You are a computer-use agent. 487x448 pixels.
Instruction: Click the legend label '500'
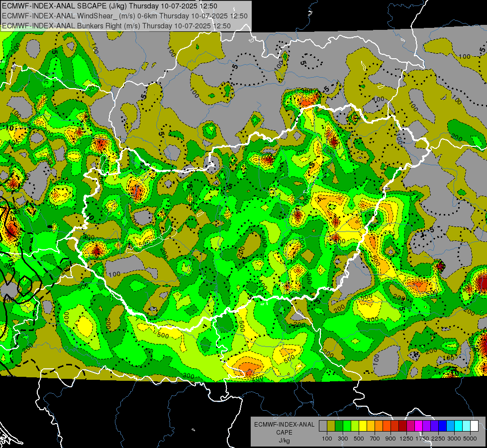point(359,439)
